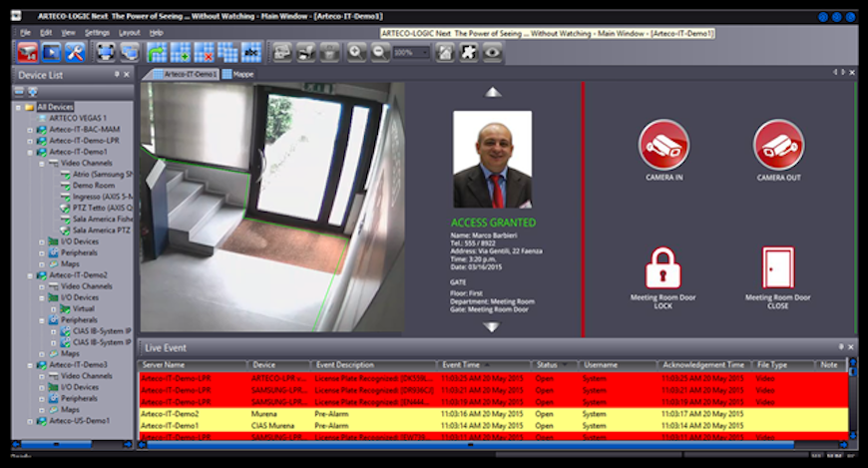Select the Virtual I/O device item
The image size is (868, 468).
pyautogui.click(x=84, y=308)
